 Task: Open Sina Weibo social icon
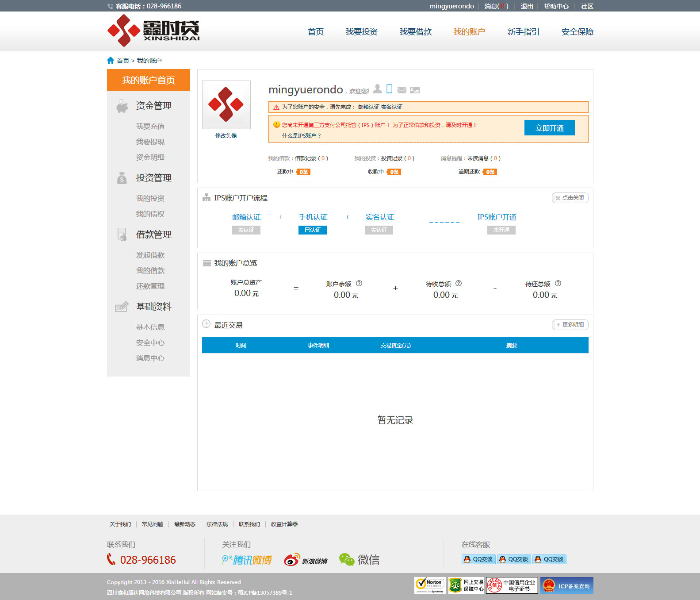coord(306,560)
